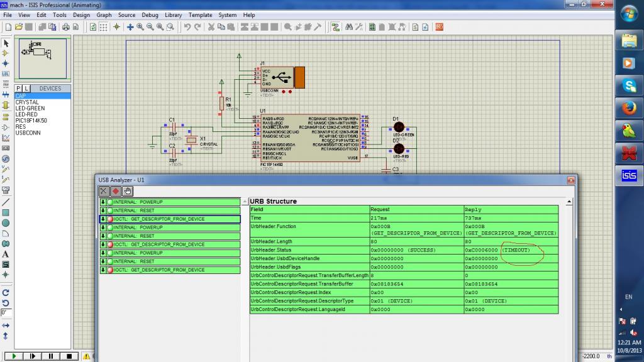Expand the first INTERNAL: RESET entry arrow
Screen dimensions: 644x362
(x=103, y=211)
